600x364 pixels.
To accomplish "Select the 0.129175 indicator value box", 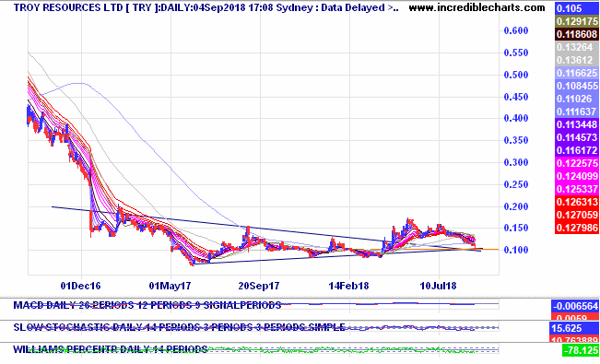I will 577,21.
